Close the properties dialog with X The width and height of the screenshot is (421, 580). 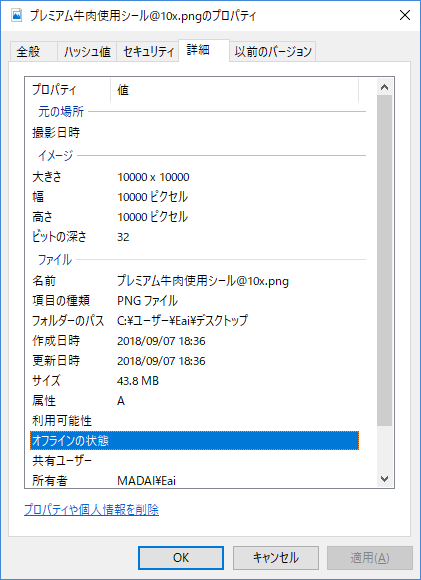[405, 15]
